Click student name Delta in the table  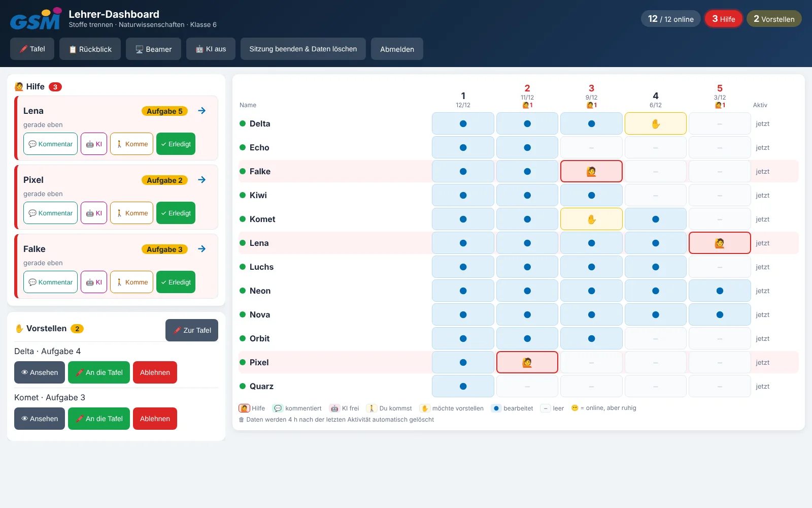[260, 123]
